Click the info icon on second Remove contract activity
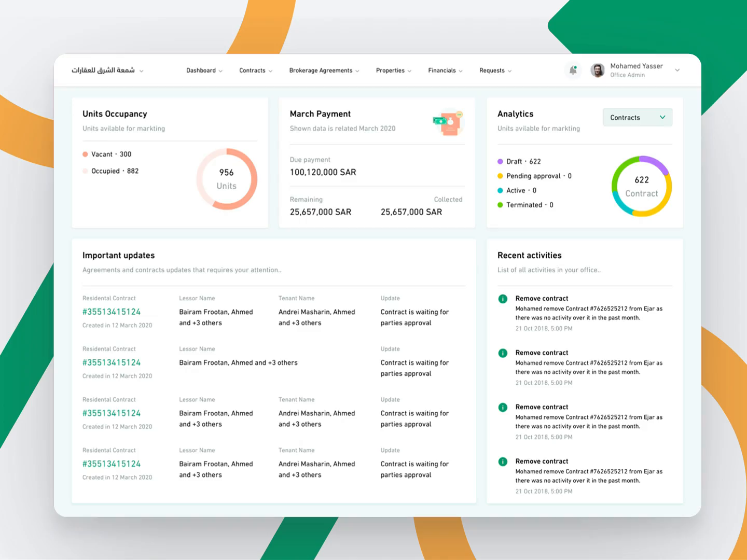The image size is (747, 560). [502, 353]
